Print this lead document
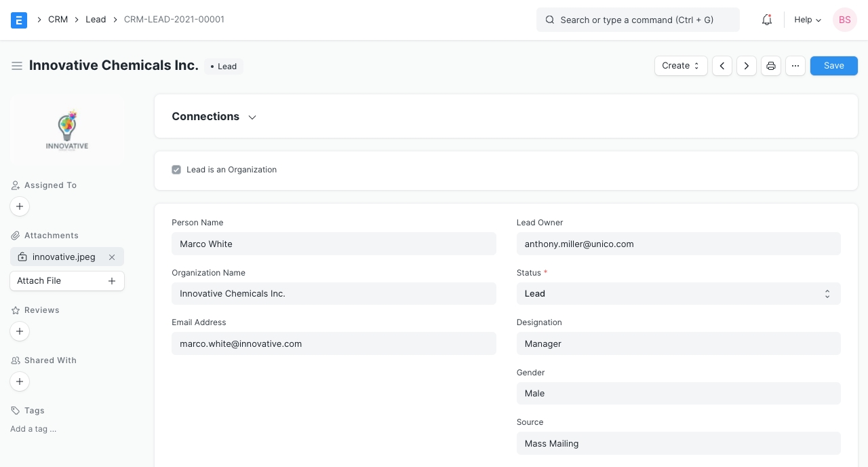Viewport: 868px width, 467px height. [x=771, y=66]
